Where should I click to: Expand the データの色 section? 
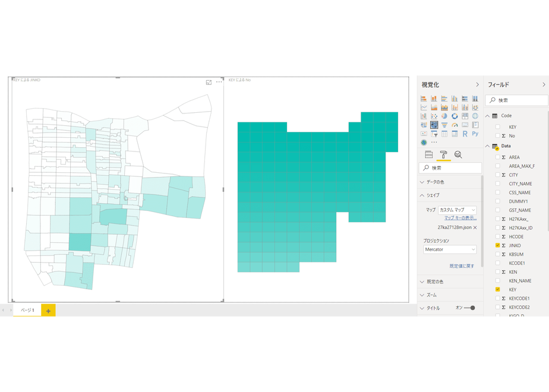pyautogui.click(x=450, y=182)
